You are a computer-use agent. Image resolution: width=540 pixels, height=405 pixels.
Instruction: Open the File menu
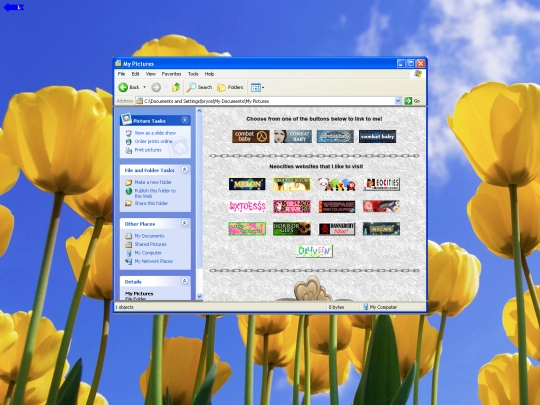pos(122,74)
